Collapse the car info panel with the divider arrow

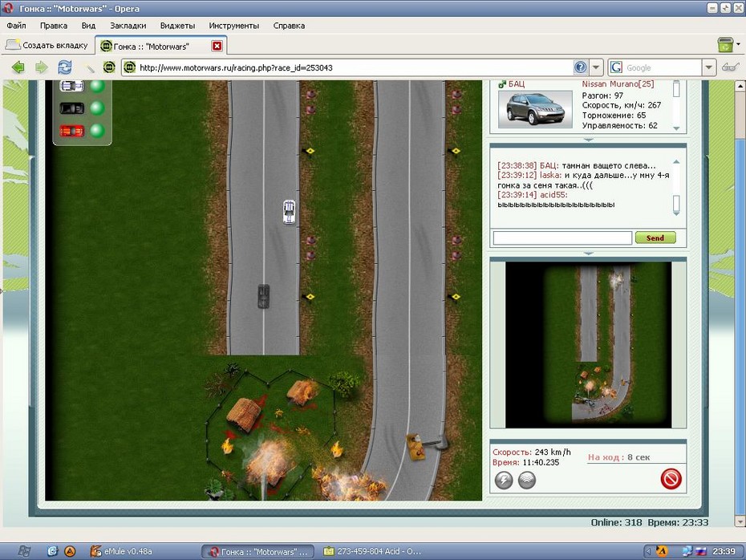588,140
